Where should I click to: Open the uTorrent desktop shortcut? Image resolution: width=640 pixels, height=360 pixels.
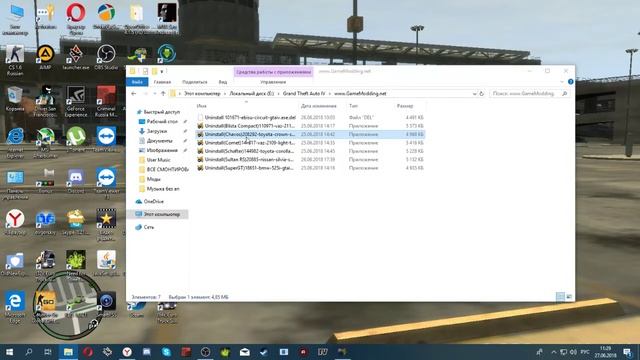tap(76, 140)
